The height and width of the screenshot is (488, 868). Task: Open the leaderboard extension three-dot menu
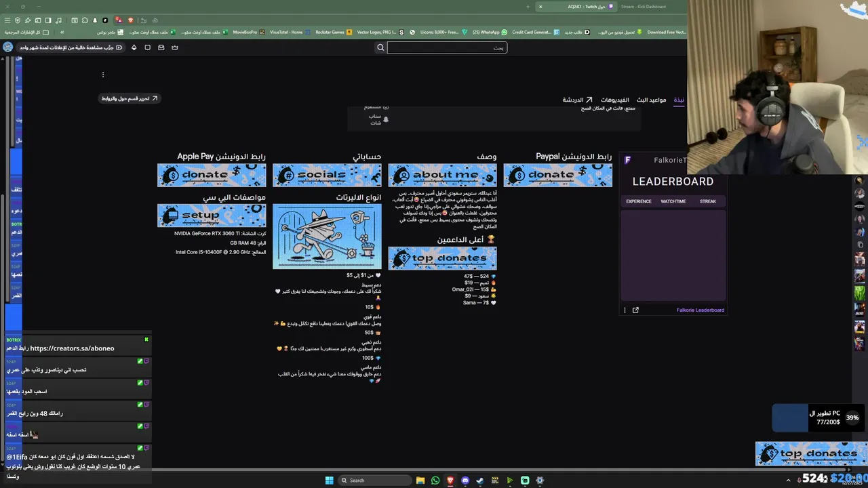[x=625, y=310]
